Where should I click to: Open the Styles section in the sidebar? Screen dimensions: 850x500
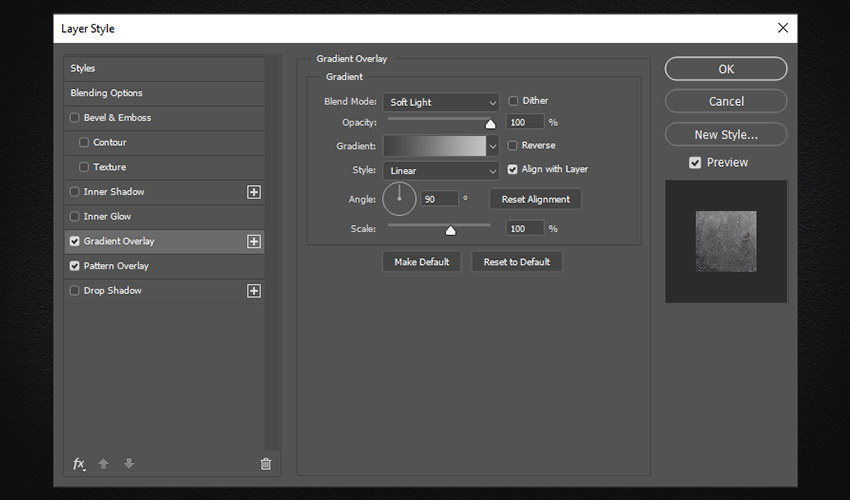click(83, 68)
